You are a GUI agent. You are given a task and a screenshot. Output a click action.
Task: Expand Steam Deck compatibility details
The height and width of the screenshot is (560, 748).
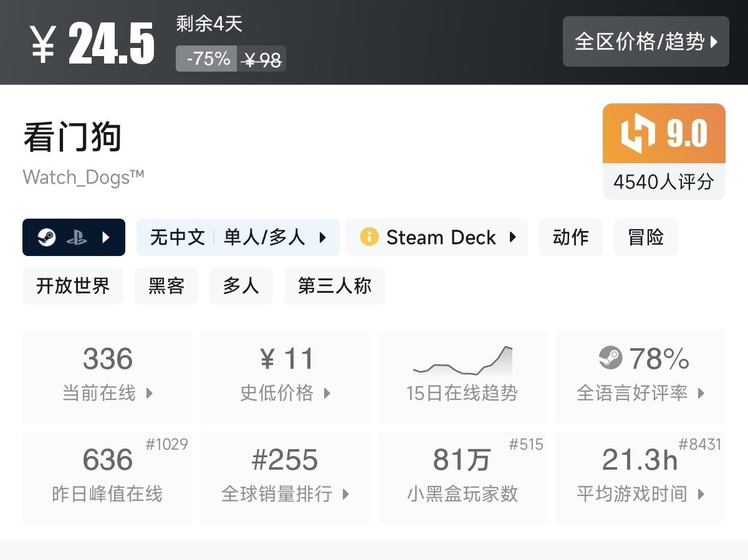click(x=512, y=237)
